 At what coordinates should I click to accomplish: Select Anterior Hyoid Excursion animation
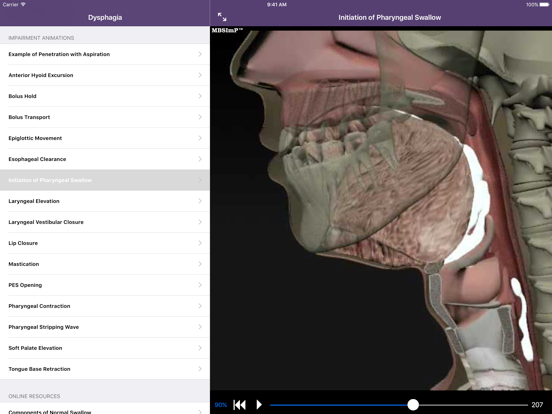105,75
